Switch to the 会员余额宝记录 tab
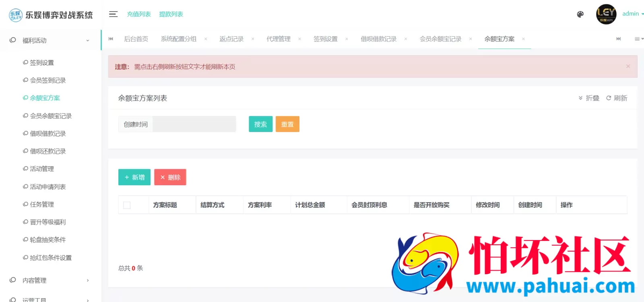Image resolution: width=644 pixels, height=302 pixels. [x=440, y=39]
